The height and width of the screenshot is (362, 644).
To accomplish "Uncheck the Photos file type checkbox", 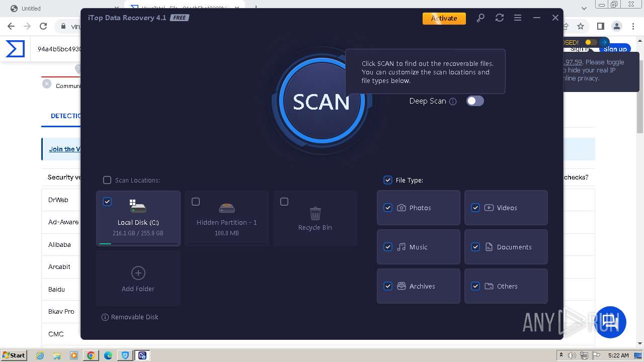I will click(x=388, y=208).
